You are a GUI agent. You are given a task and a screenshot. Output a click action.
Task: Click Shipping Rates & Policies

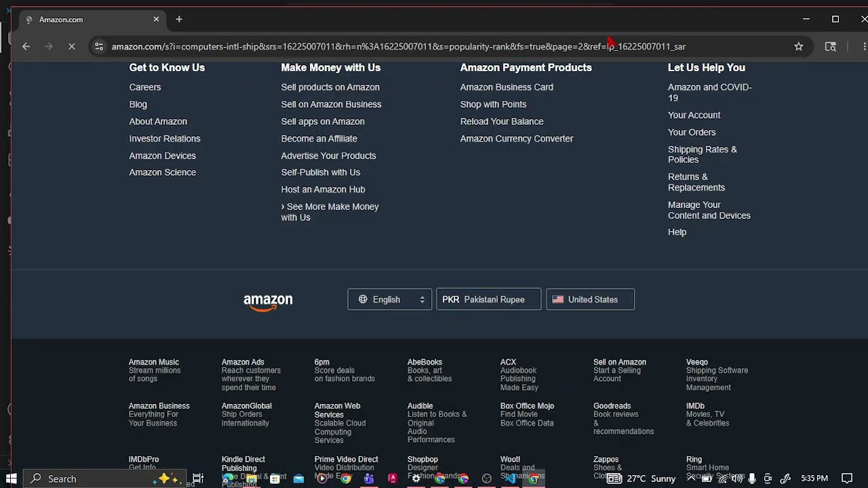tap(702, 155)
